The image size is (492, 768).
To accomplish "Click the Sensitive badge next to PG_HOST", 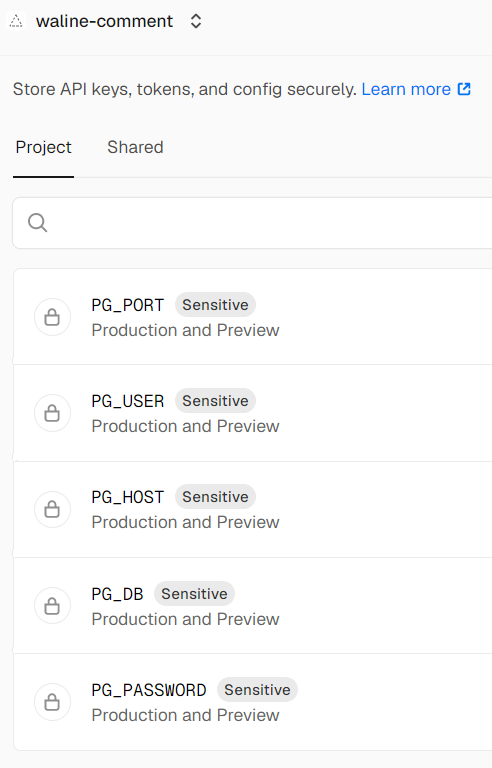I will point(215,497).
